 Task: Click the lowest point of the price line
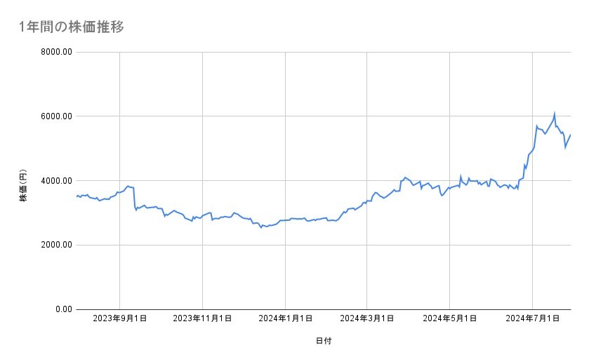261,227
